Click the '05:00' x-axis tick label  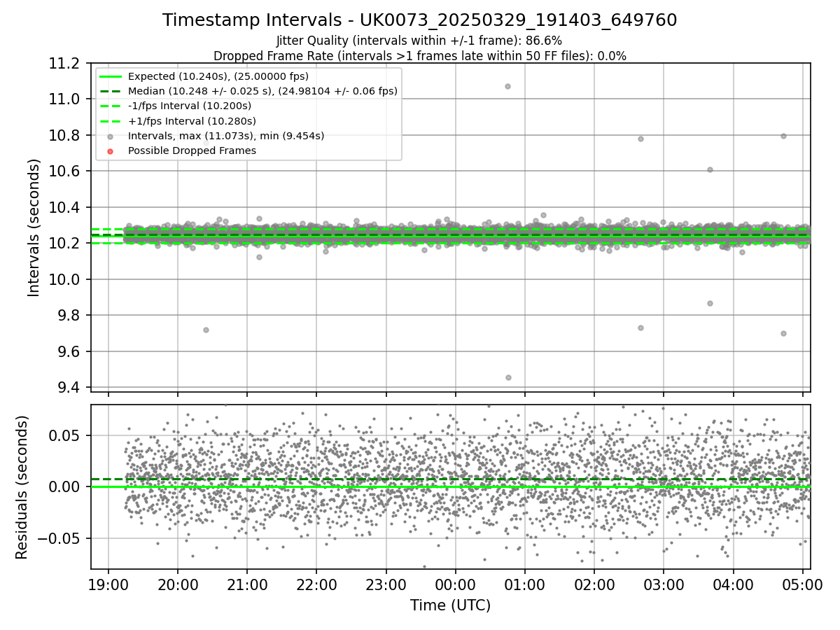803,584
